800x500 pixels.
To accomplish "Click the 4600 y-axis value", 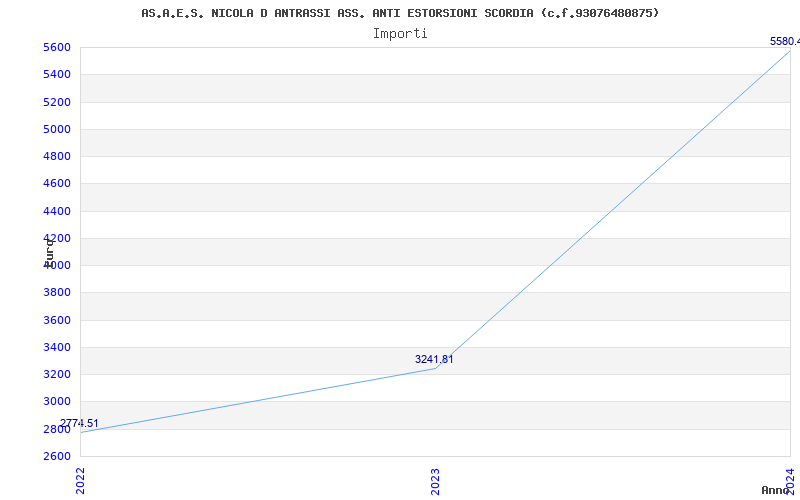I will point(57,183).
